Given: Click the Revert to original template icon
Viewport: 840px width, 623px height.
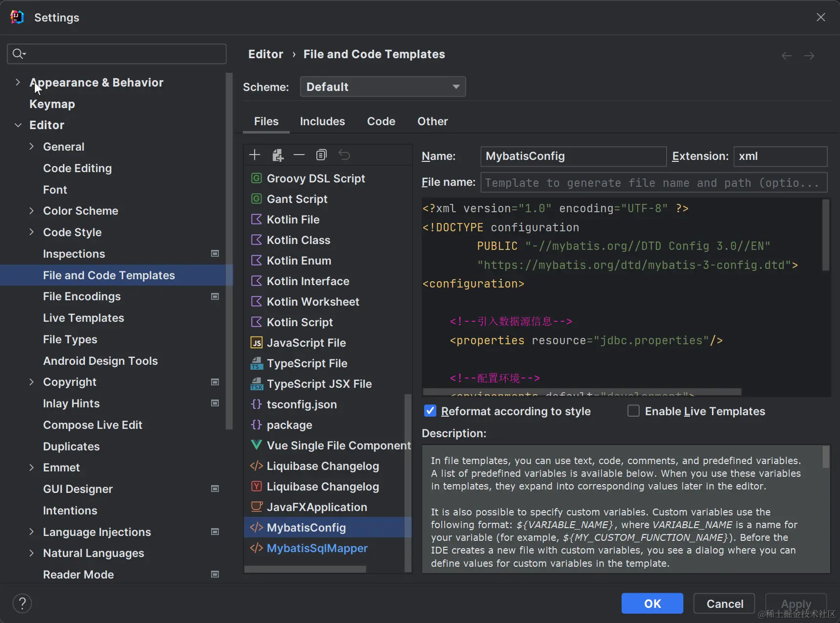Looking at the screenshot, I should [345, 155].
